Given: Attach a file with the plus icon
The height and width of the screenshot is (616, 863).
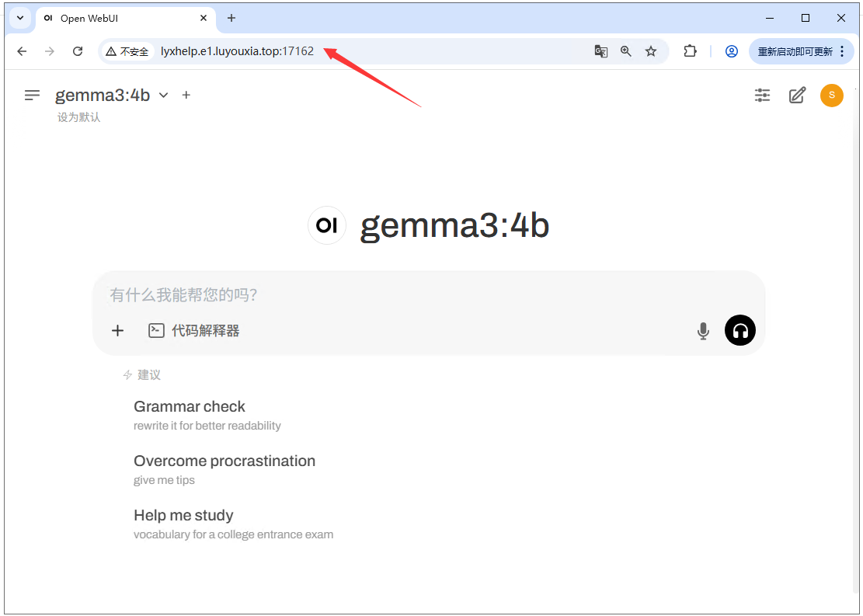Looking at the screenshot, I should [x=117, y=330].
